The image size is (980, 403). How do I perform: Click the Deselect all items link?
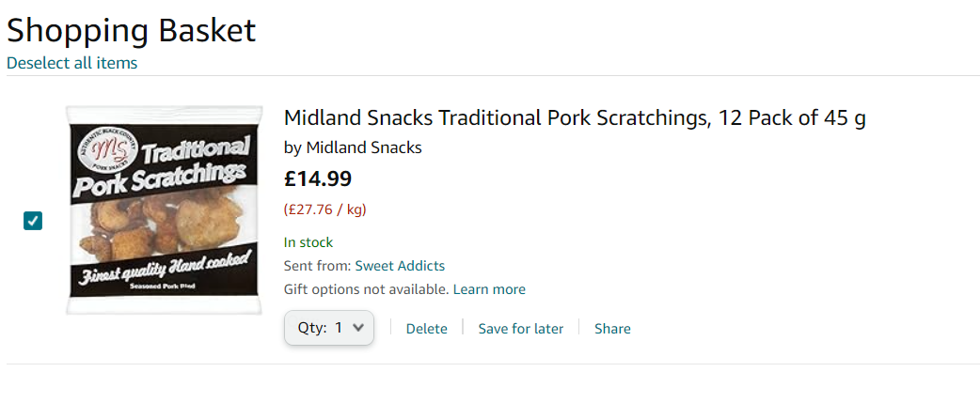pyautogui.click(x=71, y=63)
